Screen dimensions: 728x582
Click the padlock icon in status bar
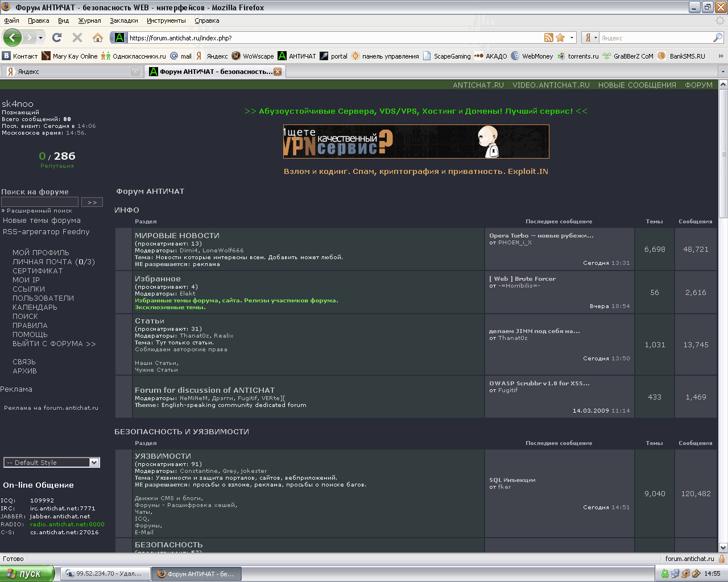click(722, 559)
